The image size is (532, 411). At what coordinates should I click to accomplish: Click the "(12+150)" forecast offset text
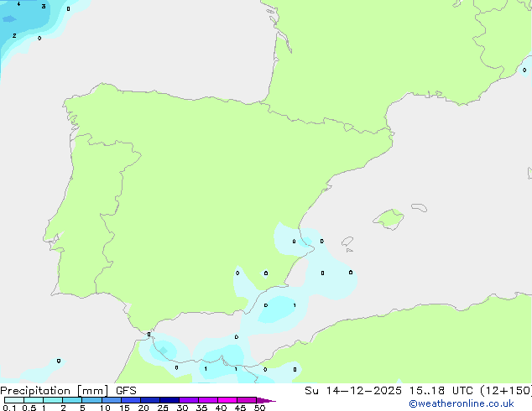(506, 391)
